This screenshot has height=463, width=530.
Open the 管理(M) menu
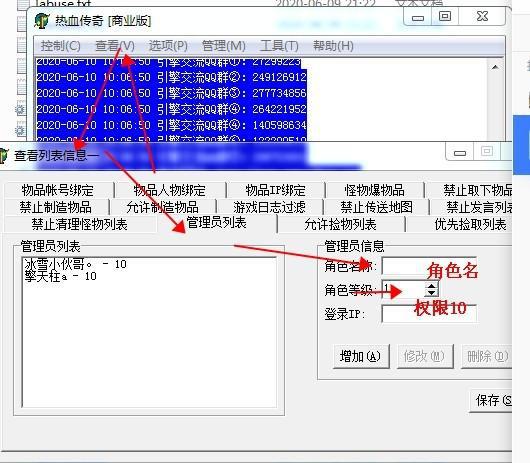pos(223,46)
